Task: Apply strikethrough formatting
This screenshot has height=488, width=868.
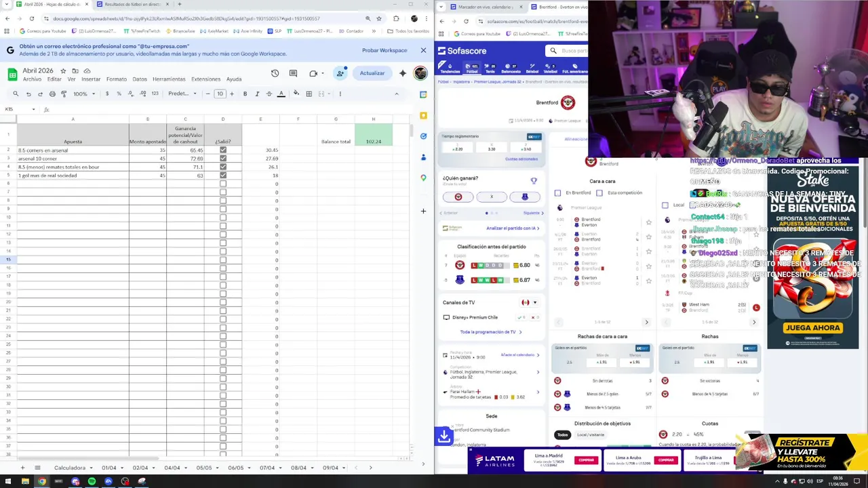Action: (x=269, y=94)
